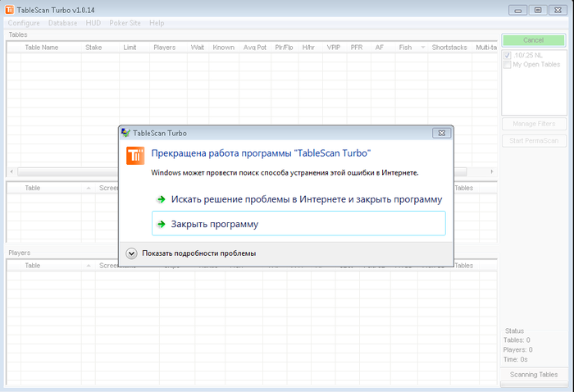This screenshot has height=392, width=574.
Task: Click right arrow of Tables horizontal scrollbar
Action: pos(492,171)
